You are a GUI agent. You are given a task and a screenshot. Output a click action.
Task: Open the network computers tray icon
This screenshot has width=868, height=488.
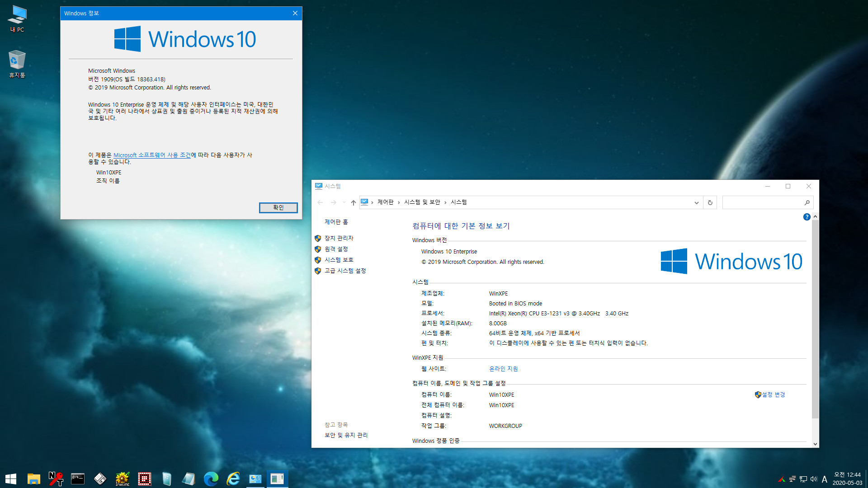(x=792, y=479)
